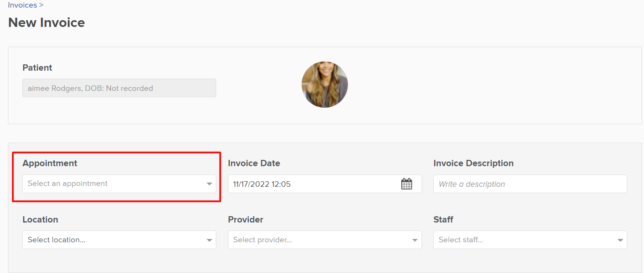This screenshot has height=273, width=644.
Task: Click the 'Select provider...' placeholder text
Action: click(x=262, y=240)
